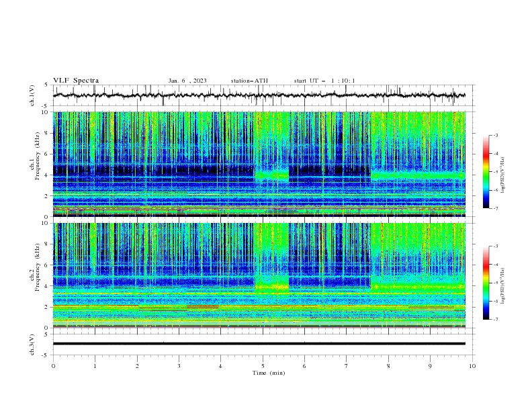The height and width of the screenshot is (411, 532).
Task: Select the ch.1 "Frequency (kHz)" axis label
Action: tap(38, 156)
